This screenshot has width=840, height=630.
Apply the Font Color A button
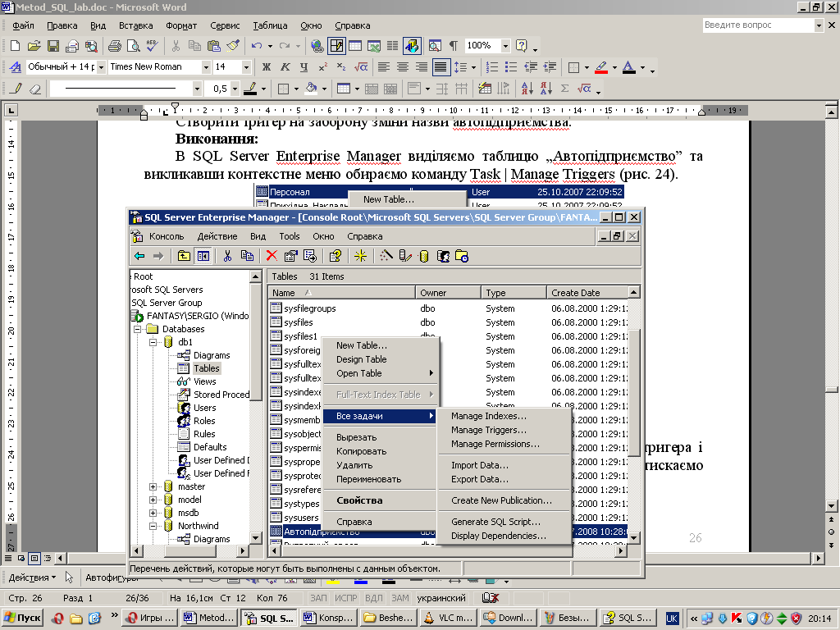click(x=629, y=67)
